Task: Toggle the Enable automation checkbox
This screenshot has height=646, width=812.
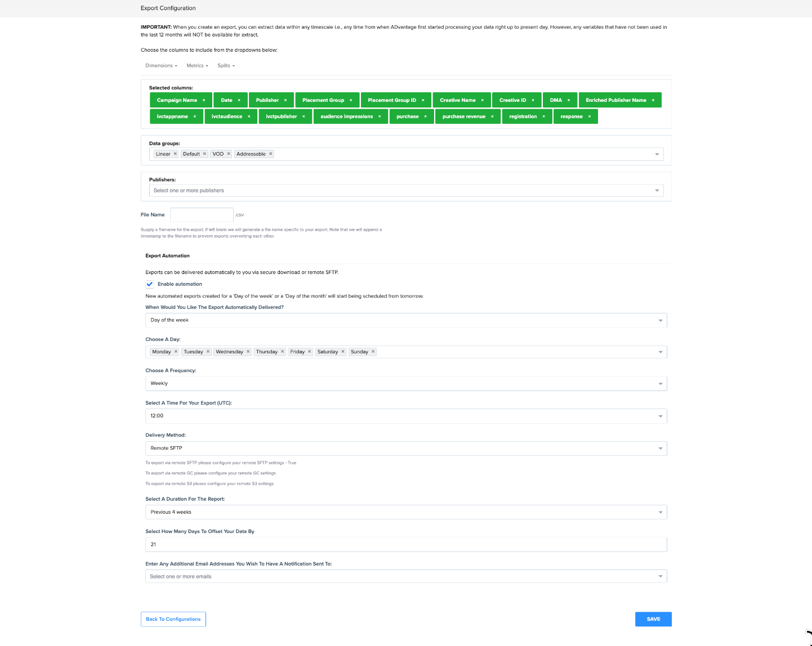Action: (x=150, y=284)
